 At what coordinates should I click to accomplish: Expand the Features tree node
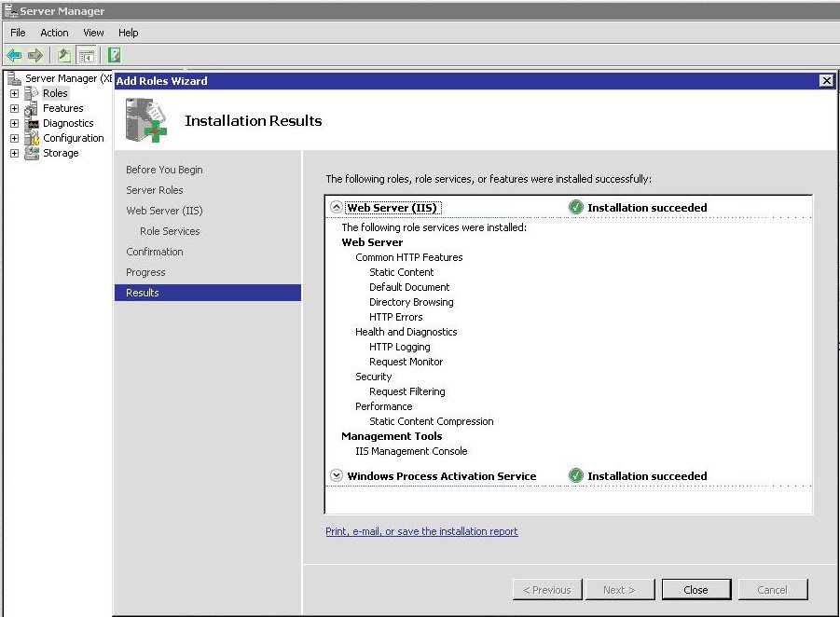coord(15,108)
